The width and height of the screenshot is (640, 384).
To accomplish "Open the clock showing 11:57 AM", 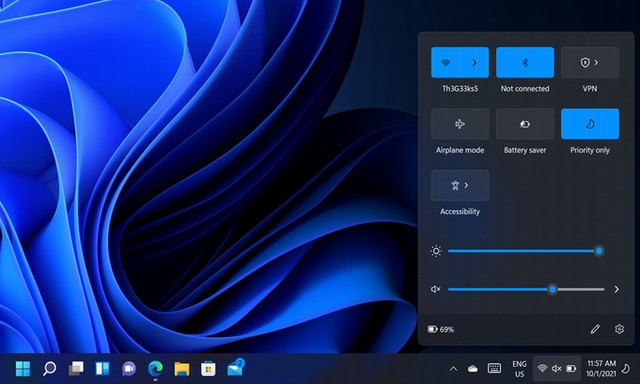I will (601, 368).
